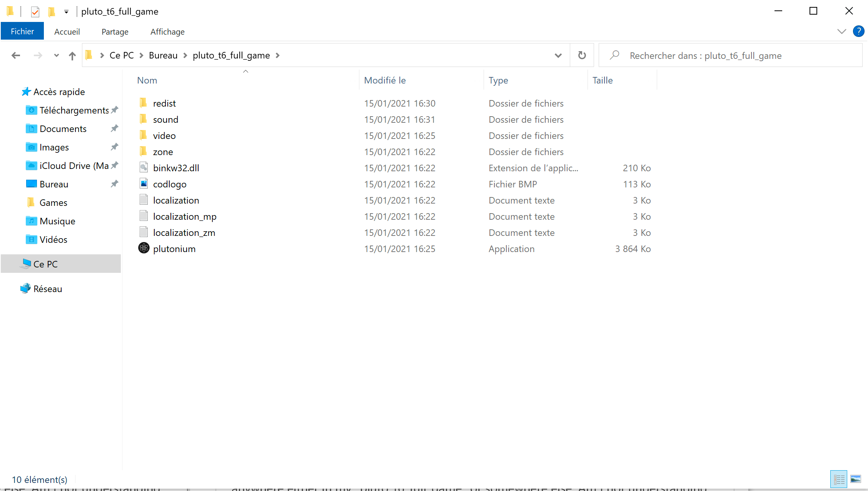The height and width of the screenshot is (491, 868).
Task: Select the zone folder icon
Action: click(144, 151)
